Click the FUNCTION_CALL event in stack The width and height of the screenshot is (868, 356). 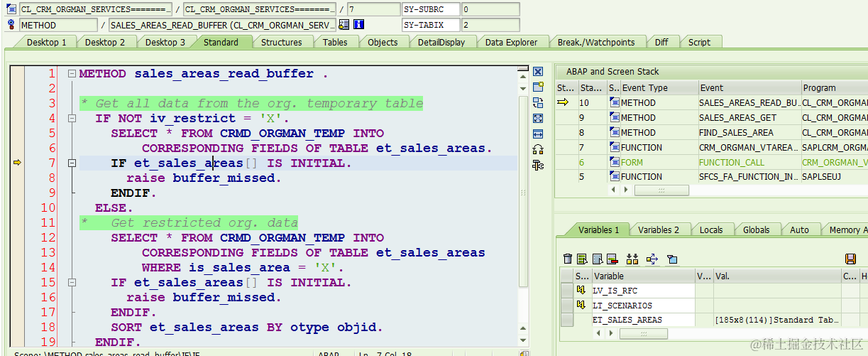(x=749, y=162)
